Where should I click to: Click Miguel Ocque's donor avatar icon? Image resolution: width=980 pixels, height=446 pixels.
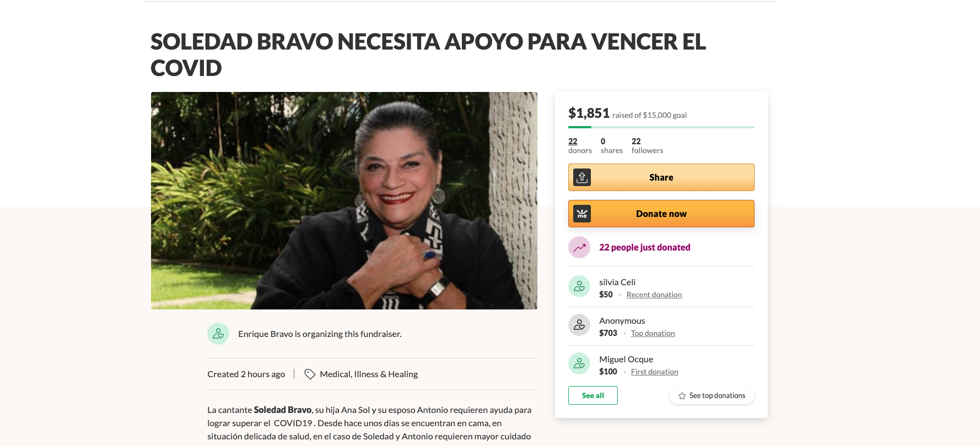(579, 363)
